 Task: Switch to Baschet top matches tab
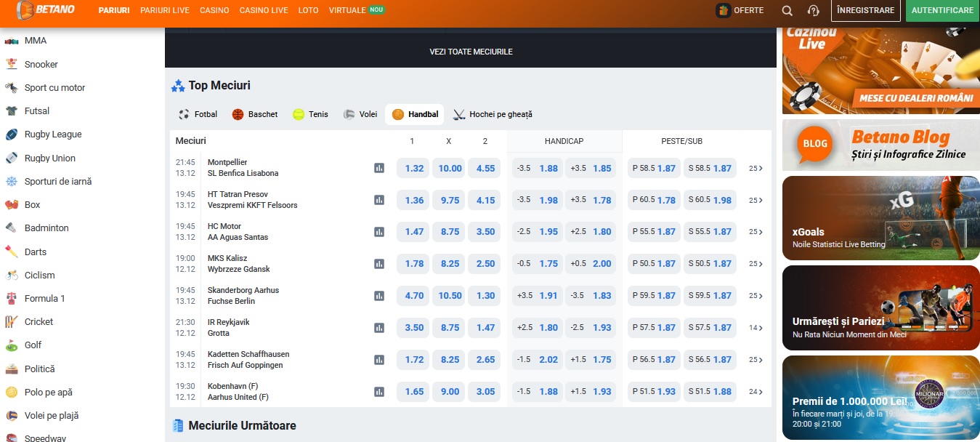255,114
